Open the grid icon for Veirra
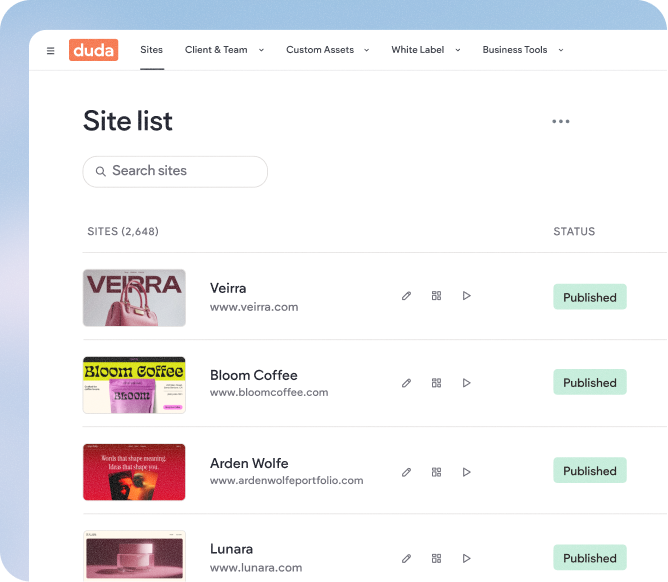The width and height of the screenshot is (668, 582). point(436,296)
